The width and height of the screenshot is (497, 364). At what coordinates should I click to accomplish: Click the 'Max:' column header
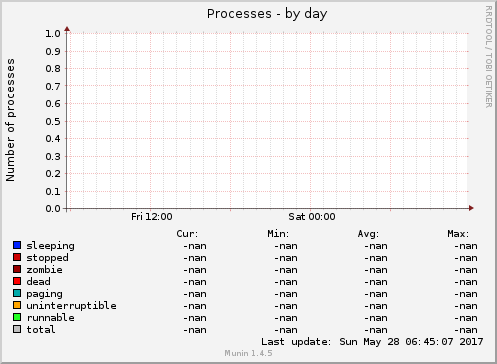tap(458, 234)
